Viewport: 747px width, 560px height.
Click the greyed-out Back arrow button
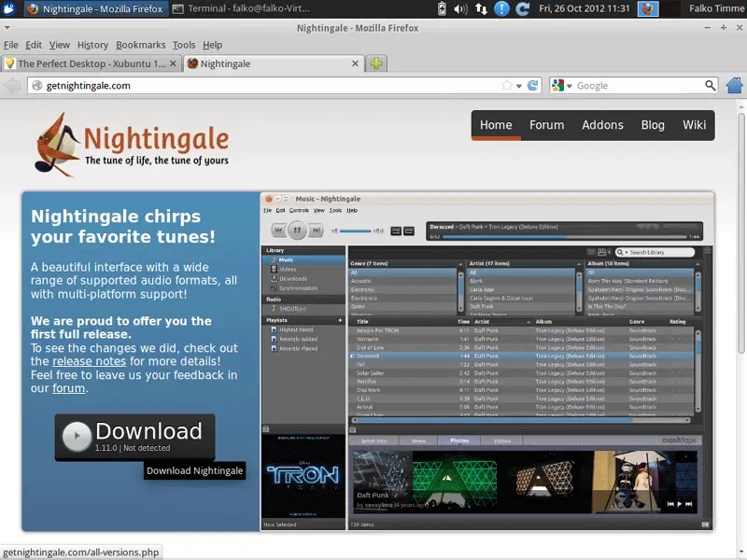pos(12,86)
